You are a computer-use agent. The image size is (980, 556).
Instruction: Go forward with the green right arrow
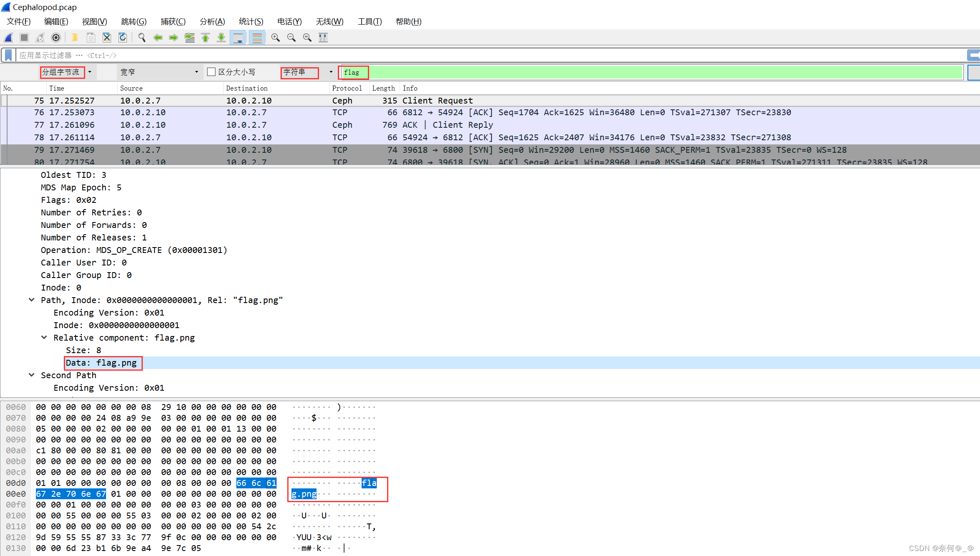[174, 38]
